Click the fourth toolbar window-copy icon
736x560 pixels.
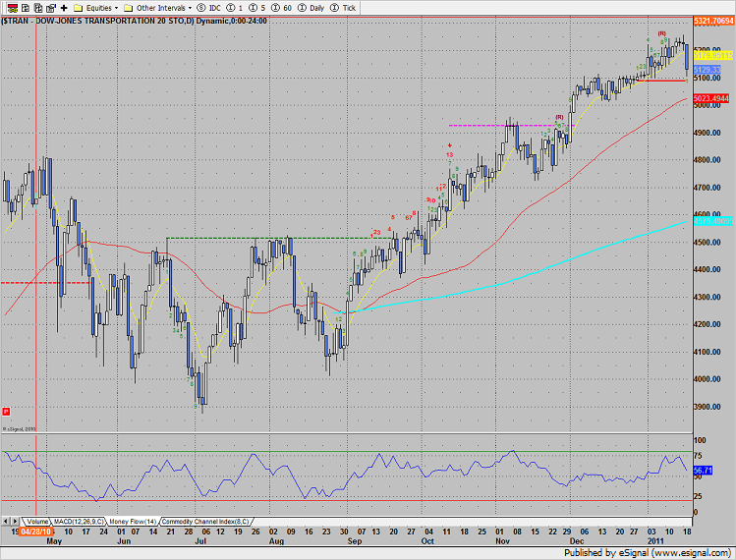coord(51,8)
